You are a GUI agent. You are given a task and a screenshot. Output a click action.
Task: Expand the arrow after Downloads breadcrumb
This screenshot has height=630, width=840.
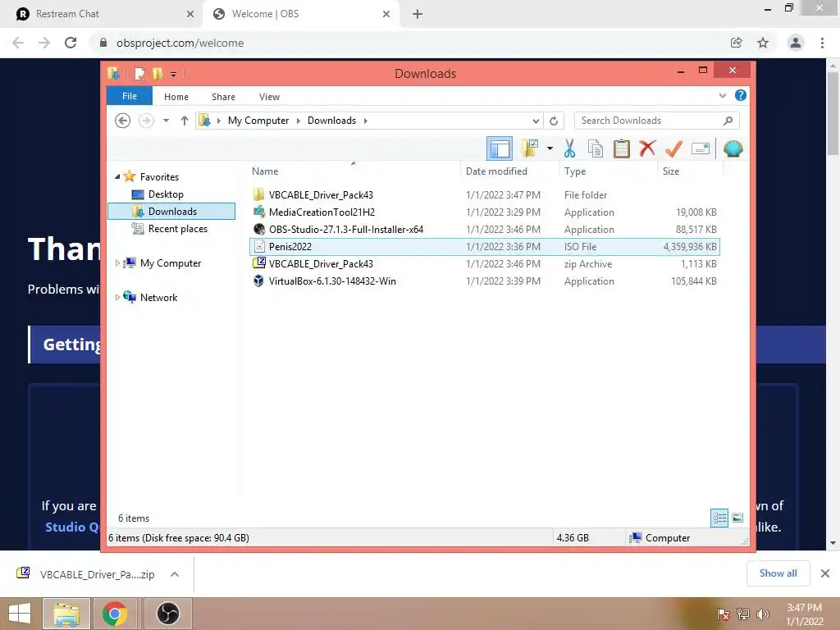click(365, 121)
